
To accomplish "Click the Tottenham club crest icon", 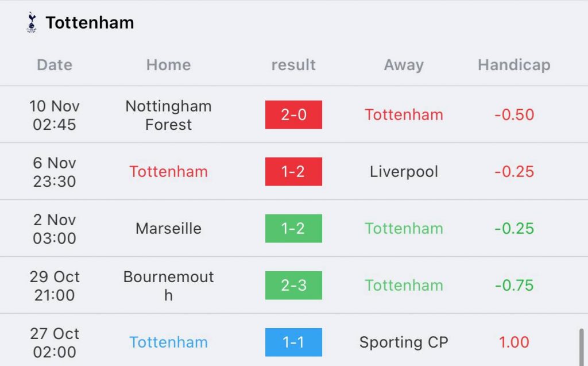I will [32, 22].
